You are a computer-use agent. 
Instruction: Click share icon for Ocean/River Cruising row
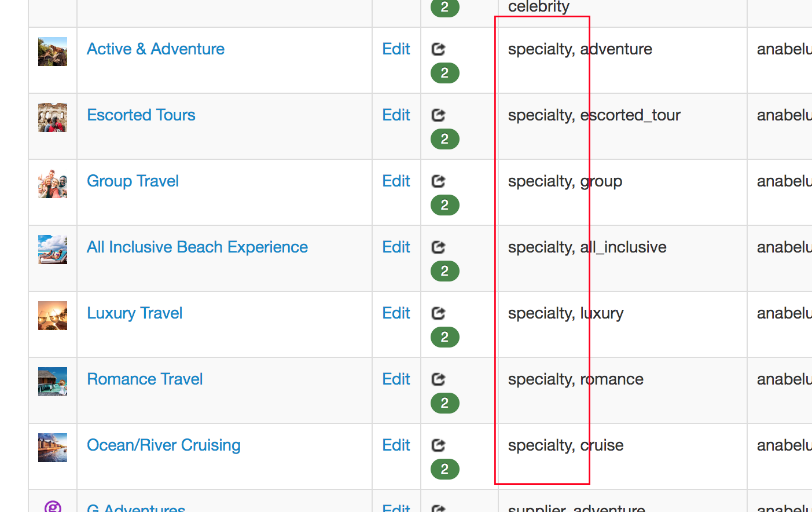click(438, 445)
